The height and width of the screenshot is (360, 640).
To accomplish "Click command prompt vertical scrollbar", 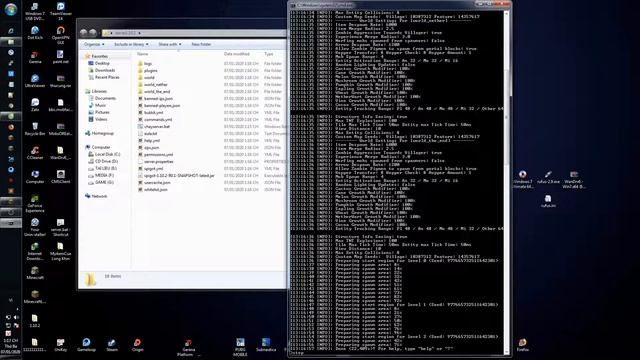I will pos(507,182).
